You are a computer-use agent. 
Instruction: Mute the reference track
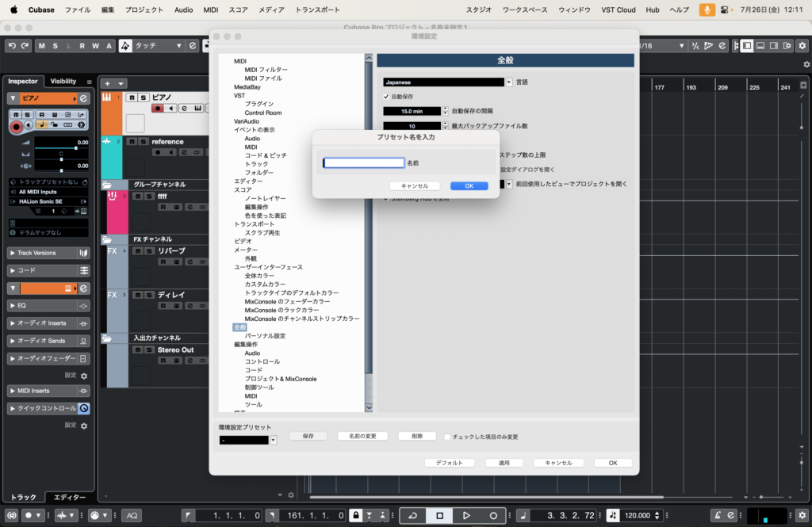(x=132, y=142)
